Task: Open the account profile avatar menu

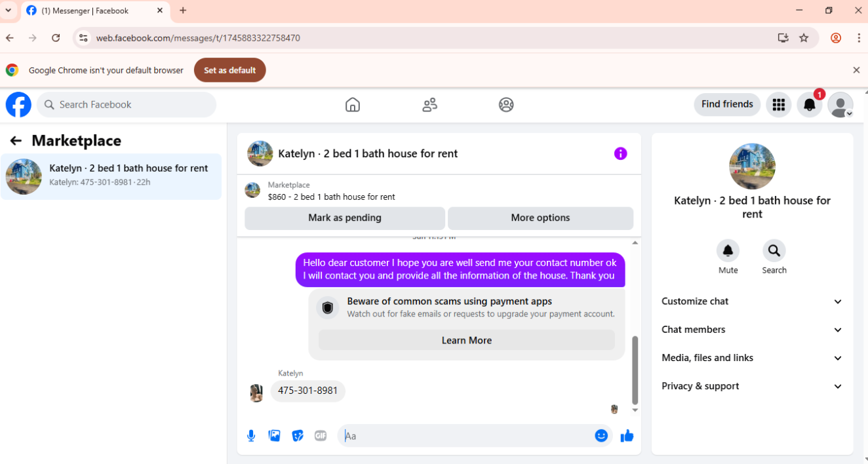Action: point(840,105)
